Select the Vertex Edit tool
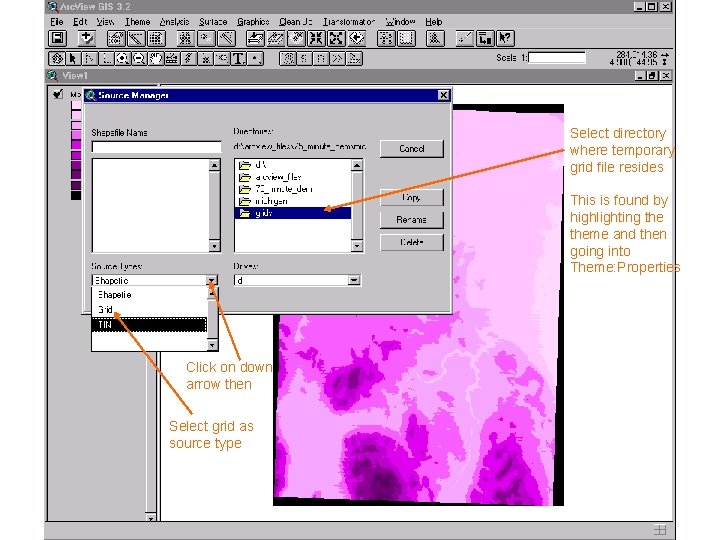This screenshot has height=540, width=720. click(90, 58)
